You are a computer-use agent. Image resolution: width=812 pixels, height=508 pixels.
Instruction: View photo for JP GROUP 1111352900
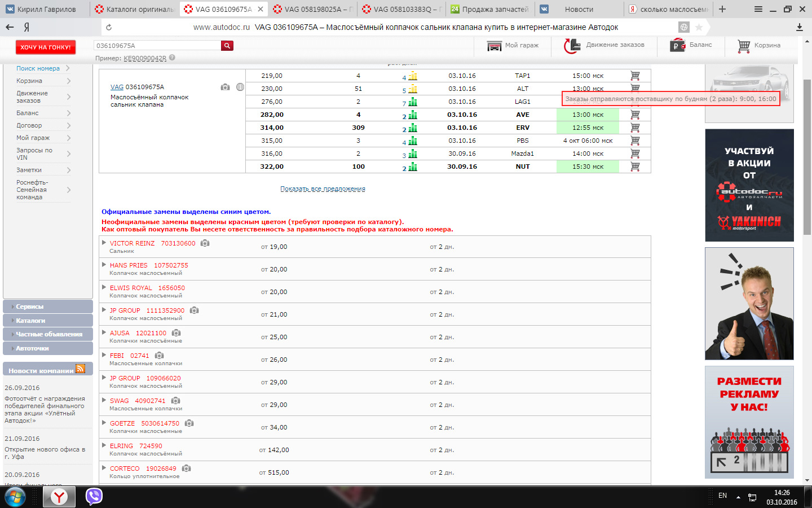pyautogui.click(x=194, y=310)
